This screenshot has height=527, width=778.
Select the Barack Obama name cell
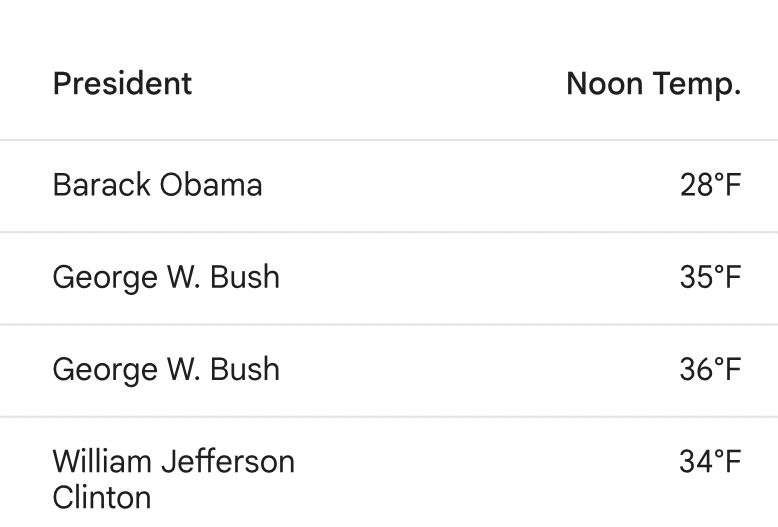pyautogui.click(x=157, y=185)
